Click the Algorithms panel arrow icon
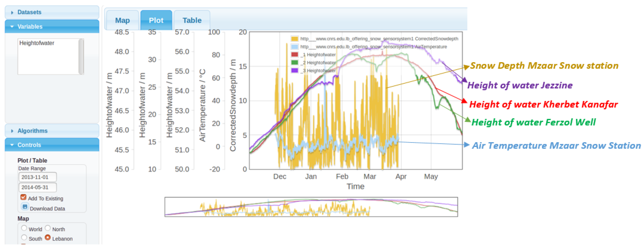The image size is (644, 250). pos(12,131)
